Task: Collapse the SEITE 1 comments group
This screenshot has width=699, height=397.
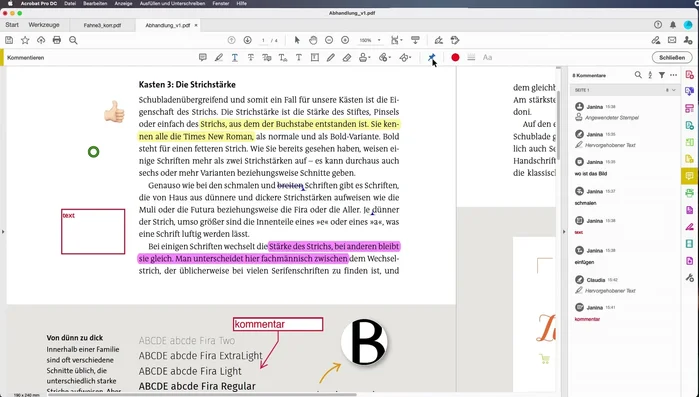Action: point(674,90)
